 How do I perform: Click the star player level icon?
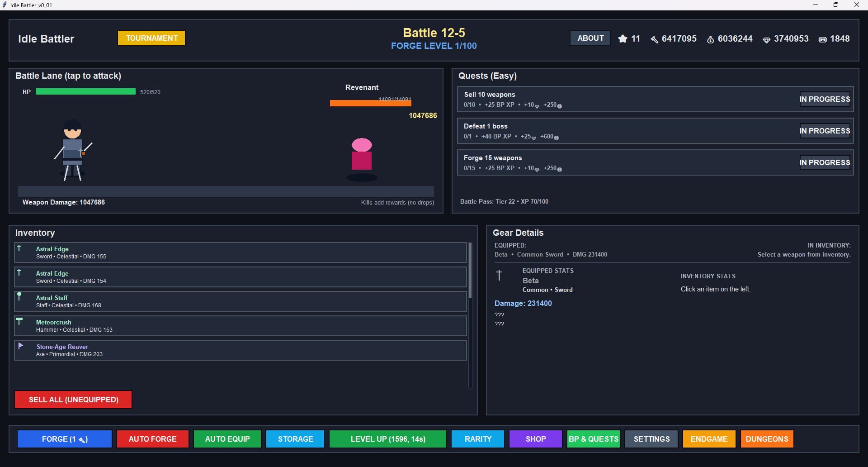[x=623, y=39]
